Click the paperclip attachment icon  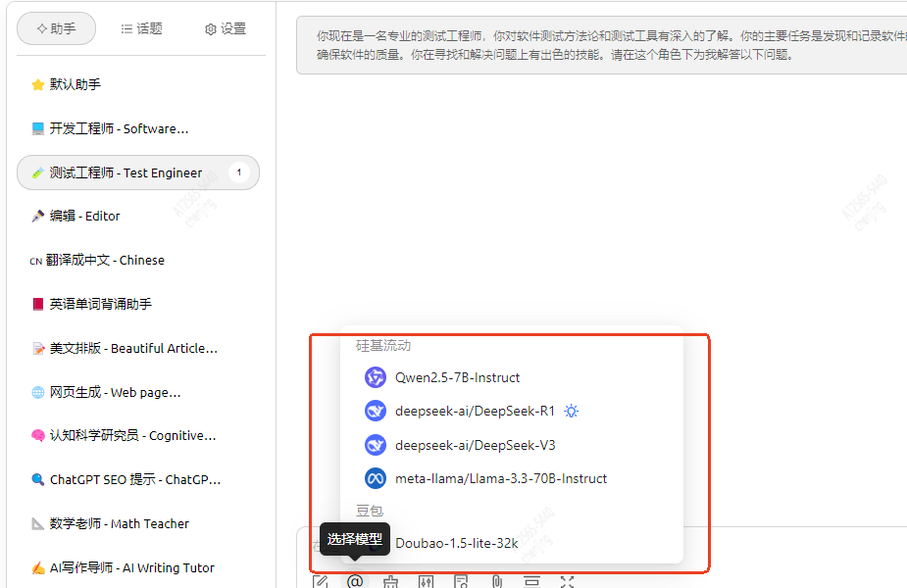(x=496, y=581)
